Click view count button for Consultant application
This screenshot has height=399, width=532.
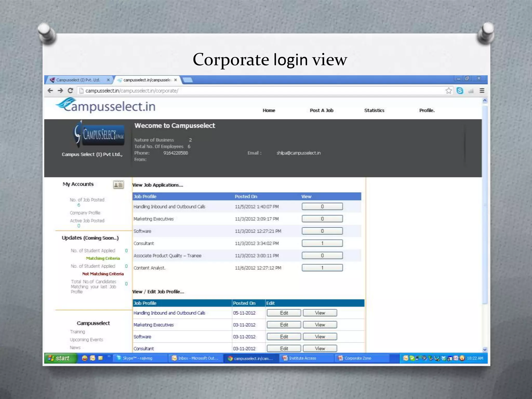click(x=322, y=243)
